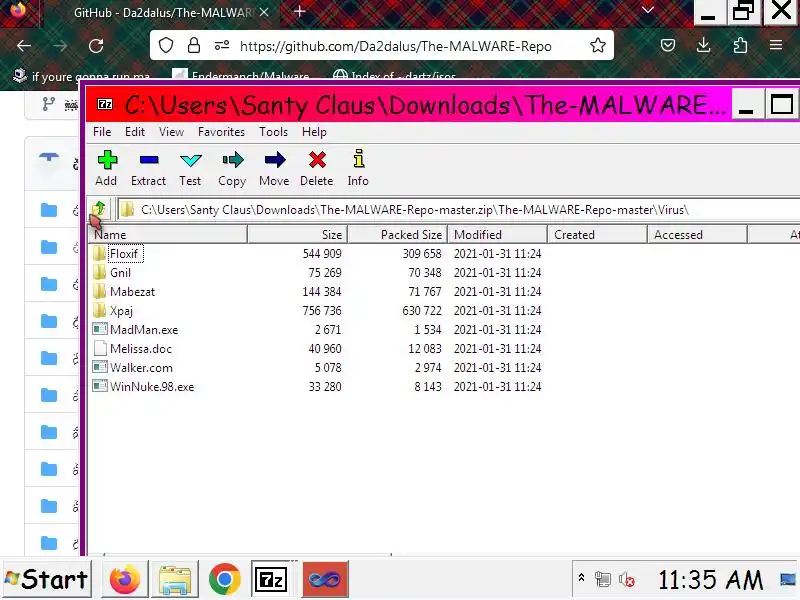Click the Melissa.doc packed size 12 083
The width and height of the screenshot is (800, 600).
(x=425, y=348)
